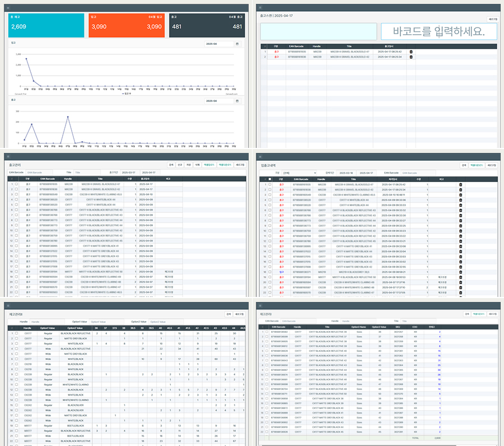This screenshot has width=504, height=446.
Task: Open start date 2025-03-17 in 출고관리
Action: (129, 173)
